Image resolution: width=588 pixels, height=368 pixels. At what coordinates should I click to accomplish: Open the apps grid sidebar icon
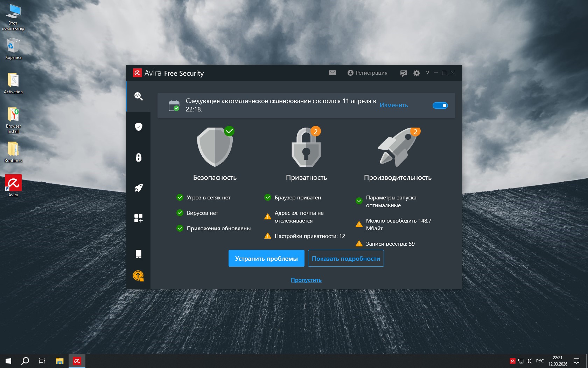tap(139, 218)
